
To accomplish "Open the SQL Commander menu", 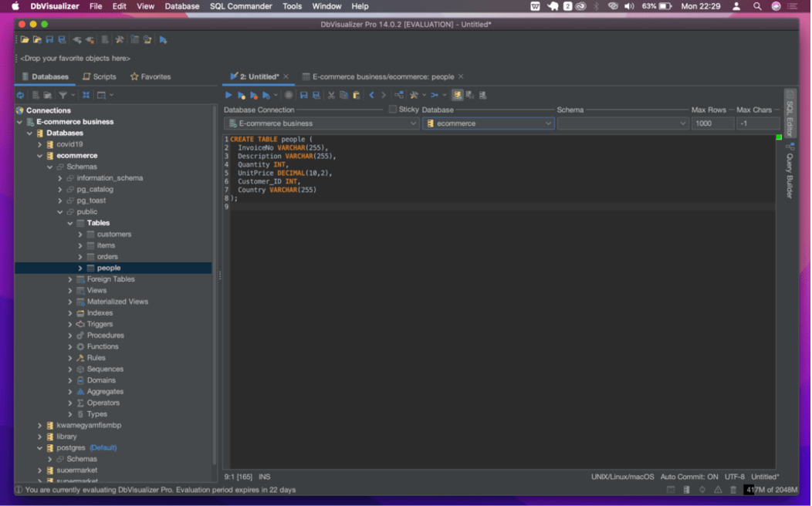I will pos(241,6).
